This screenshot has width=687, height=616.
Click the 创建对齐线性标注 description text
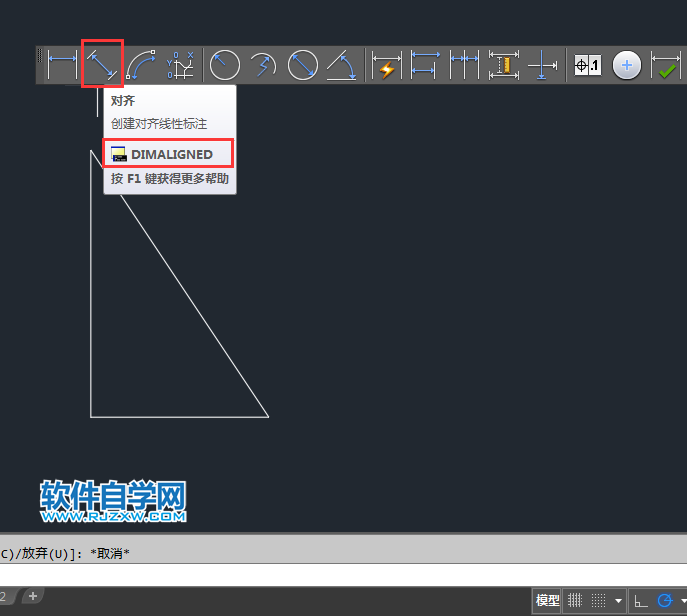(159, 124)
